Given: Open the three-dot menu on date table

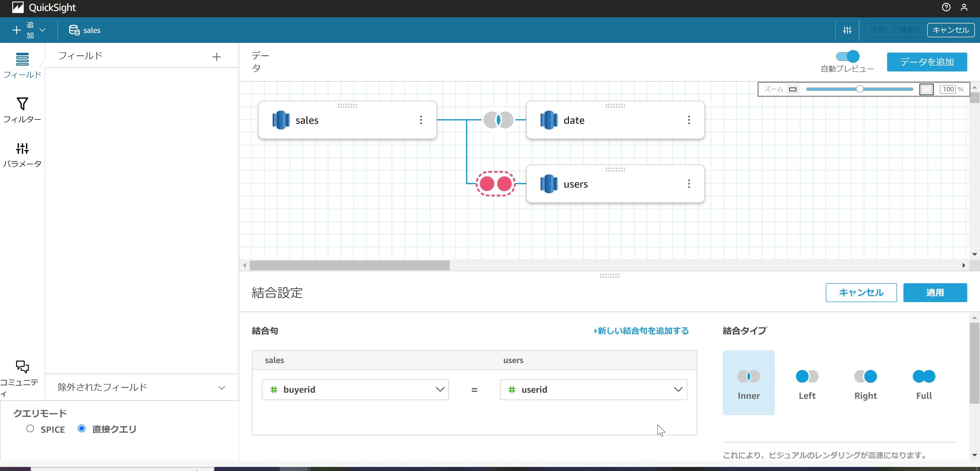Looking at the screenshot, I should pyautogui.click(x=689, y=120).
